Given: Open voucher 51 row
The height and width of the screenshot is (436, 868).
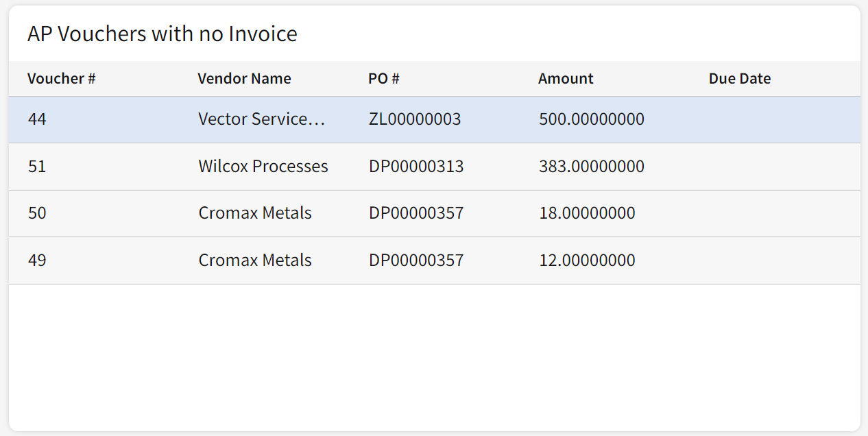Looking at the screenshot, I should click(x=37, y=167).
